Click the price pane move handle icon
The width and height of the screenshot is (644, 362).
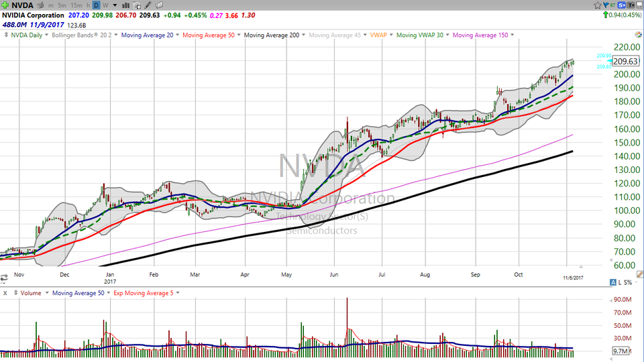[6, 36]
